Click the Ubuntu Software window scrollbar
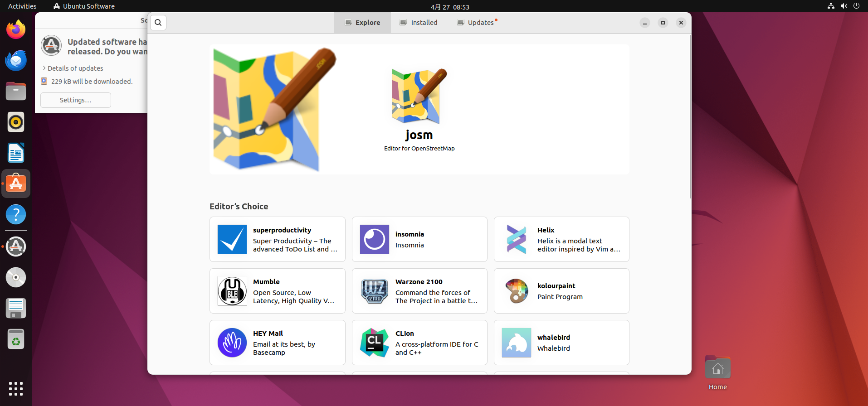Image resolution: width=868 pixels, height=406 pixels. (690, 117)
